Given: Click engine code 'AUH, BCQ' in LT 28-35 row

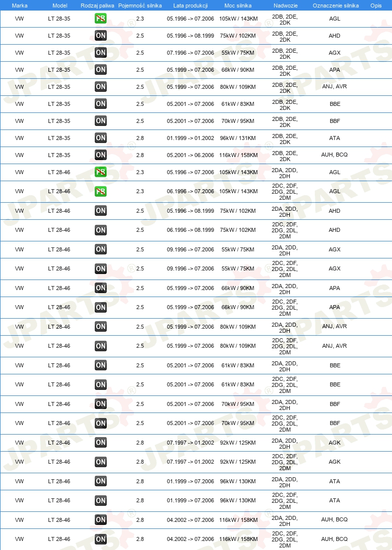Looking at the screenshot, I should (x=334, y=155).
